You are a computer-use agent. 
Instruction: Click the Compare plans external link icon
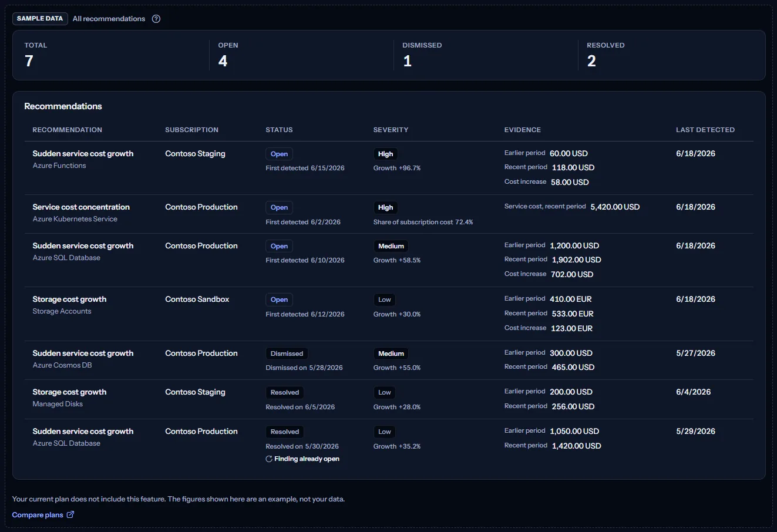pyautogui.click(x=70, y=515)
